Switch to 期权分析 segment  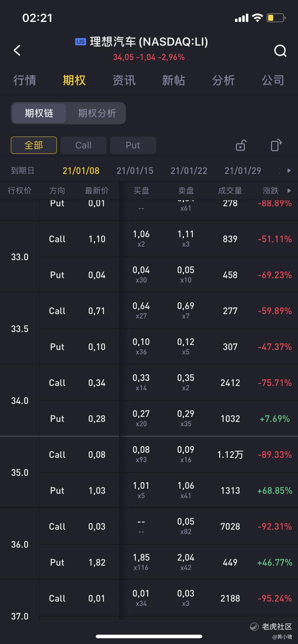pyautogui.click(x=97, y=113)
